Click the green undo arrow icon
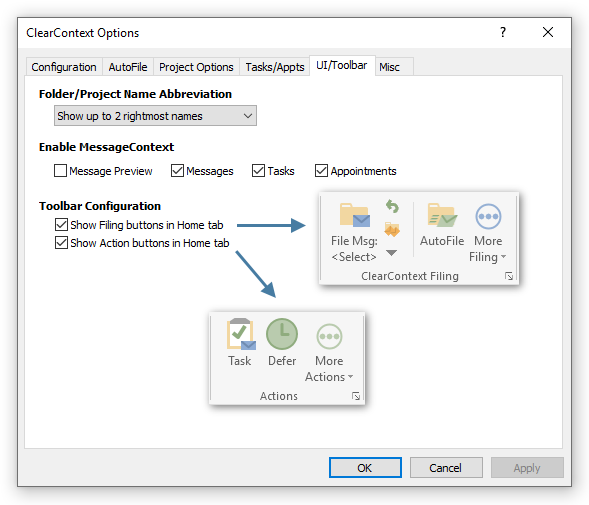Image resolution: width=589 pixels, height=505 pixels. click(x=392, y=206)
